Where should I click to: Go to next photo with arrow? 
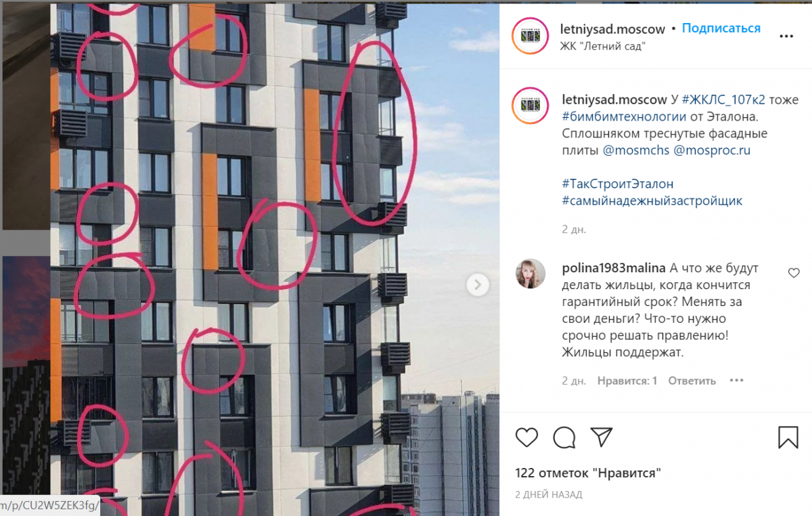coord(478,284)
